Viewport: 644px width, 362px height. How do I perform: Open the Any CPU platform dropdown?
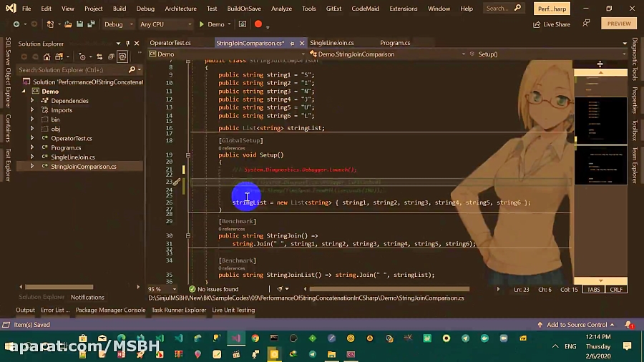pyautogui.click(x=165, y=24)
